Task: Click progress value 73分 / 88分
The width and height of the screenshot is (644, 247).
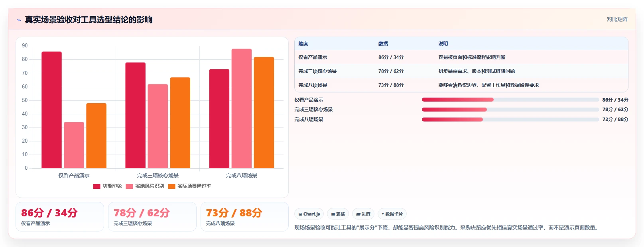Action: [615, 120]
